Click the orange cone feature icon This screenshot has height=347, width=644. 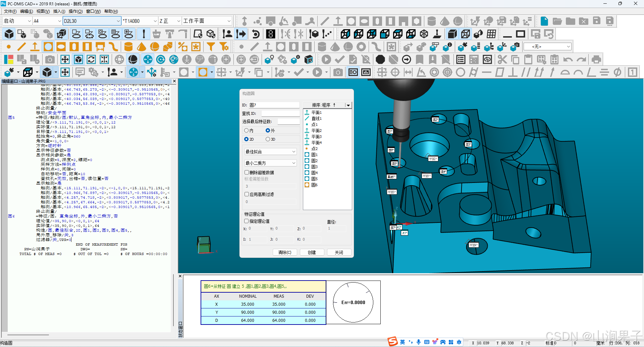tap(142, 47)
